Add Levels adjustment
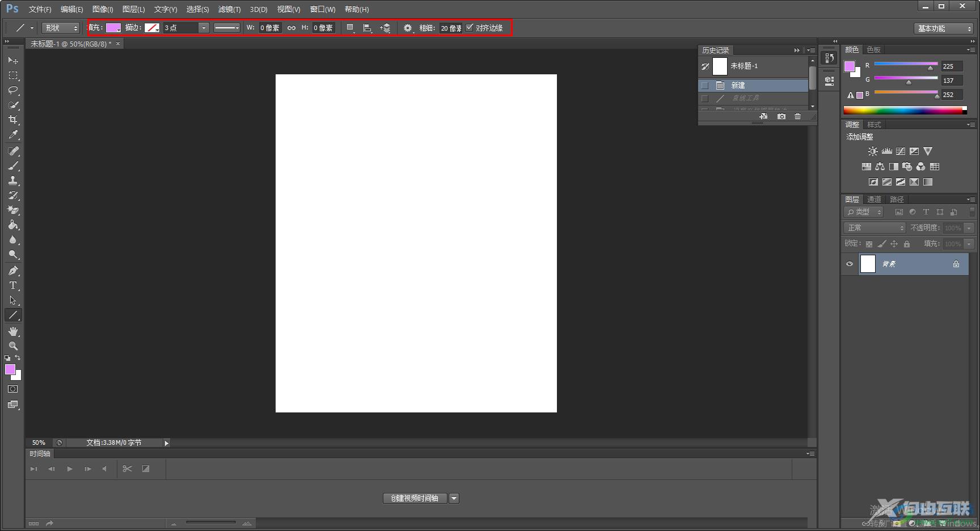The height and width of the screenshot is (531, 980). pyautogui.click(x=887, y=151)
